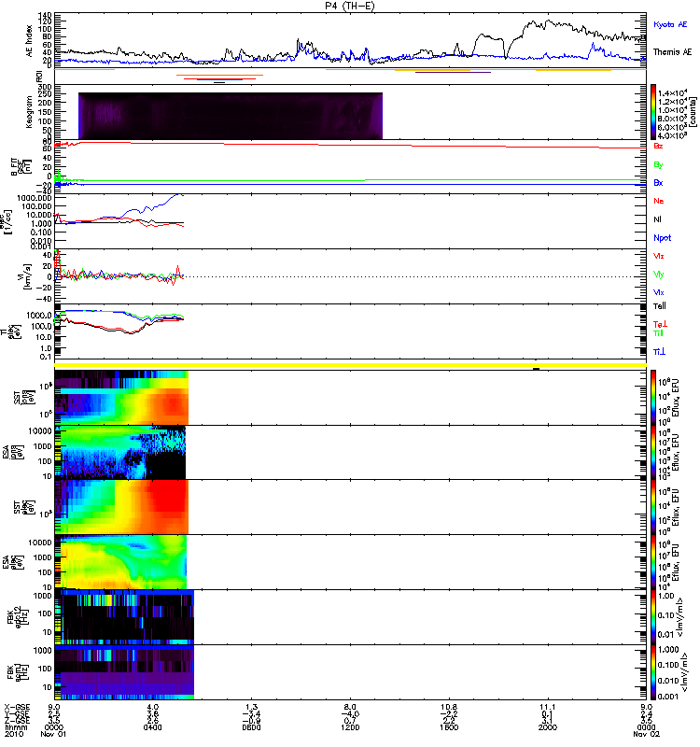Click the X-GSE value "10.8"
Image resolution: width=700 pixels, height=747 pixels.
(449, 707)
